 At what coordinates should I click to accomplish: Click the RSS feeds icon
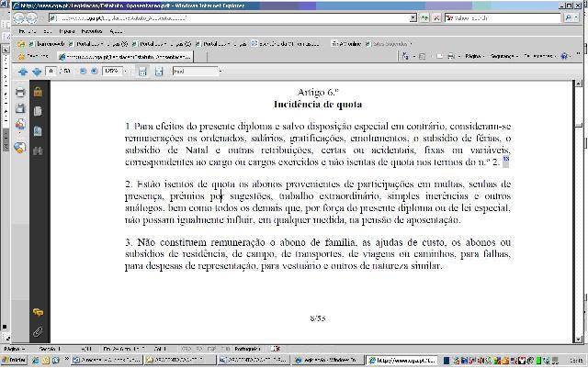pos(423,56)
